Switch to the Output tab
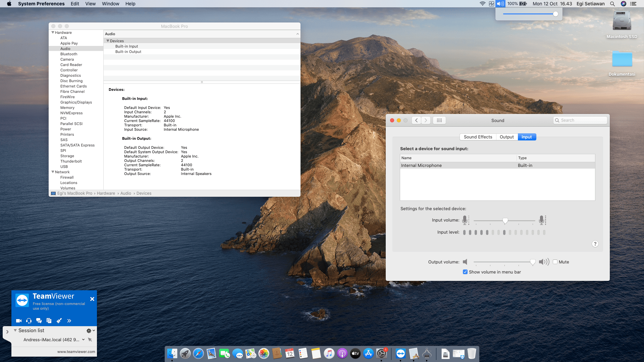 (x=506, y=137)
